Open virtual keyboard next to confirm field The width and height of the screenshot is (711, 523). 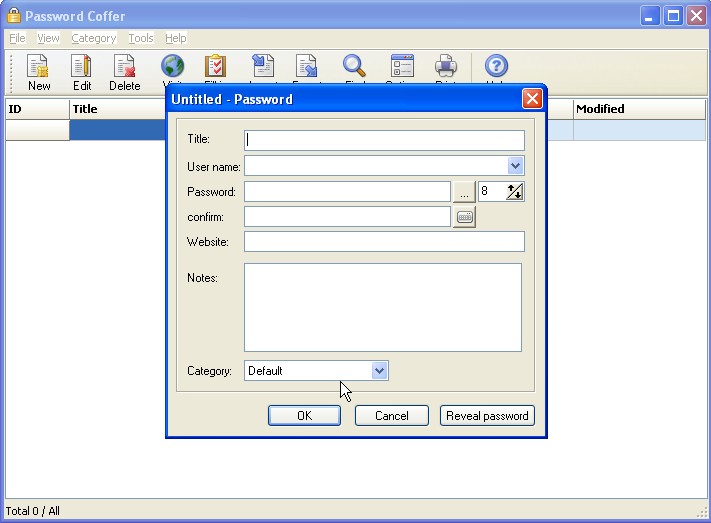click(x=464, y=217)
